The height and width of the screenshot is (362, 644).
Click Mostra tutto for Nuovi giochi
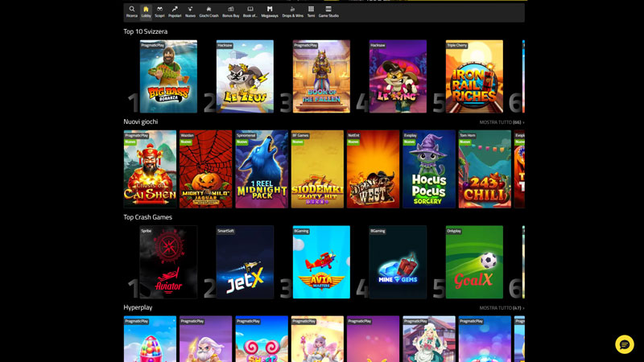[502, 122]
